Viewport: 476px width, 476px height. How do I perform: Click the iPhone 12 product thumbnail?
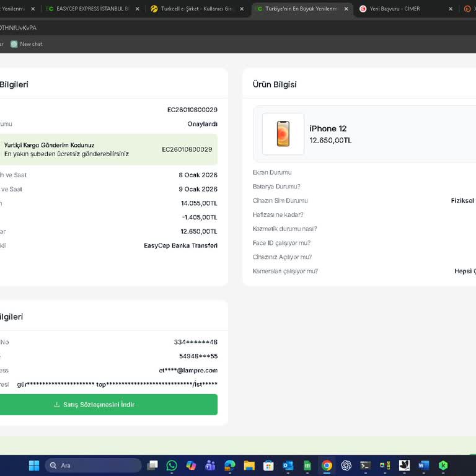click(283, 134)
